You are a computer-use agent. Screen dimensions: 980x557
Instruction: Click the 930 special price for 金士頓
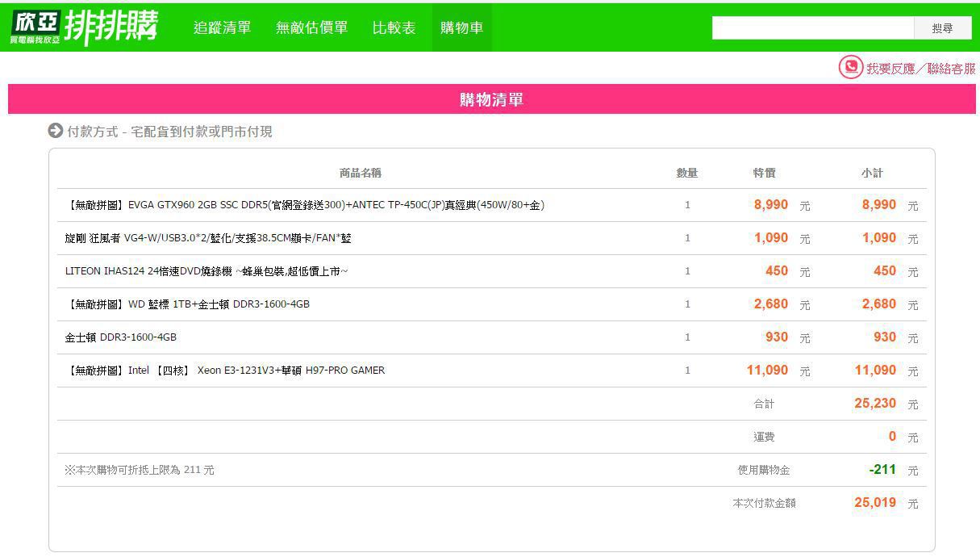pos(777,337)
